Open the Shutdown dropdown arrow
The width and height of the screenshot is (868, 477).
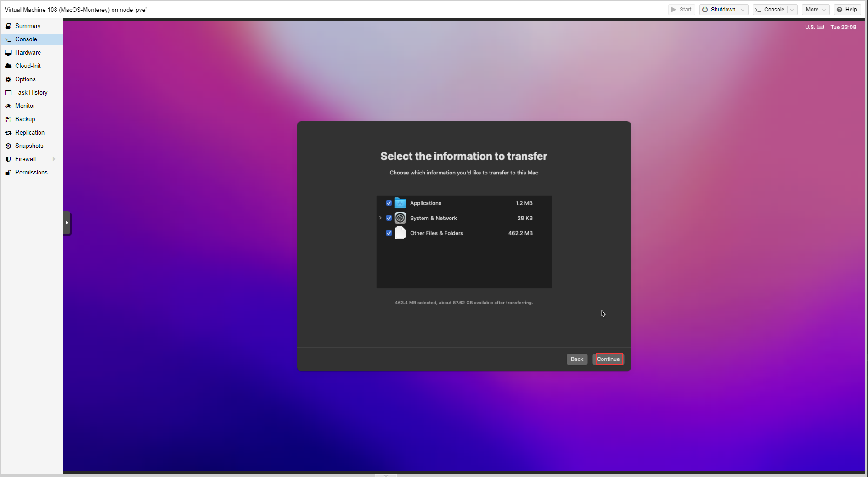click(743, 10)
